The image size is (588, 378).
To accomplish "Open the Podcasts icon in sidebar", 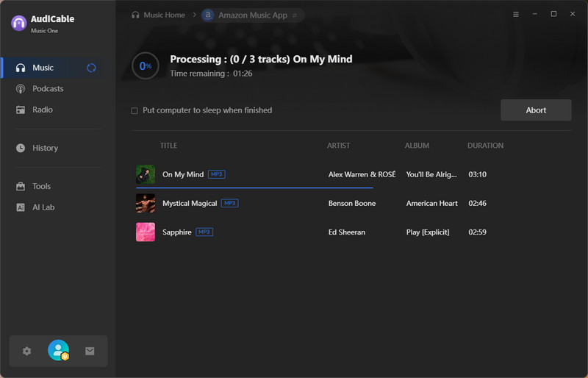I will click(x=21, y=89).
